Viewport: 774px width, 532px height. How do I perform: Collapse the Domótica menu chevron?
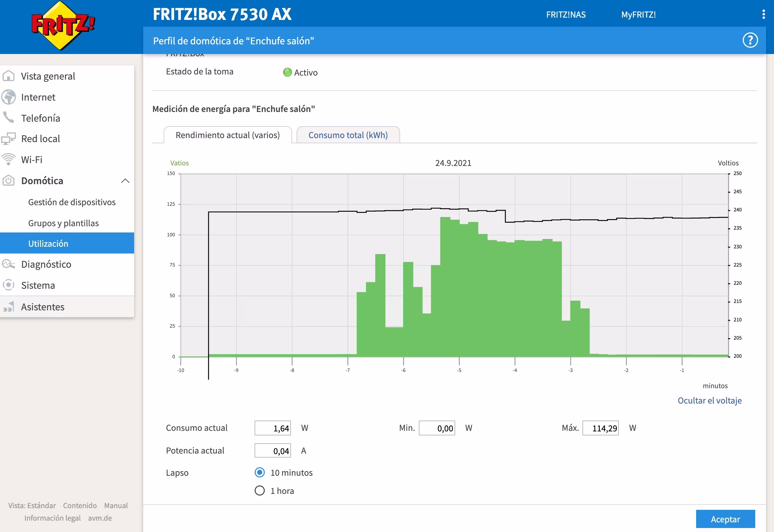coord(125,181)
